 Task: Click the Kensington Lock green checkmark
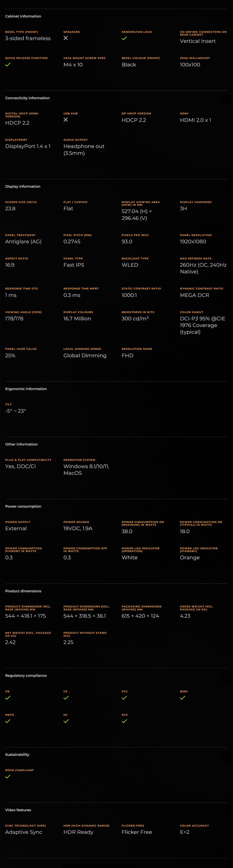[x=124, y=38]
